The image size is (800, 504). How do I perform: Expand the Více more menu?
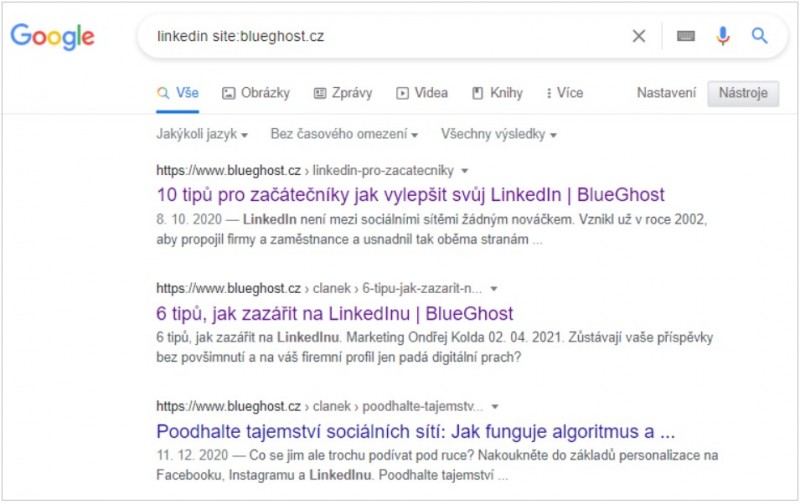(565, 93)
